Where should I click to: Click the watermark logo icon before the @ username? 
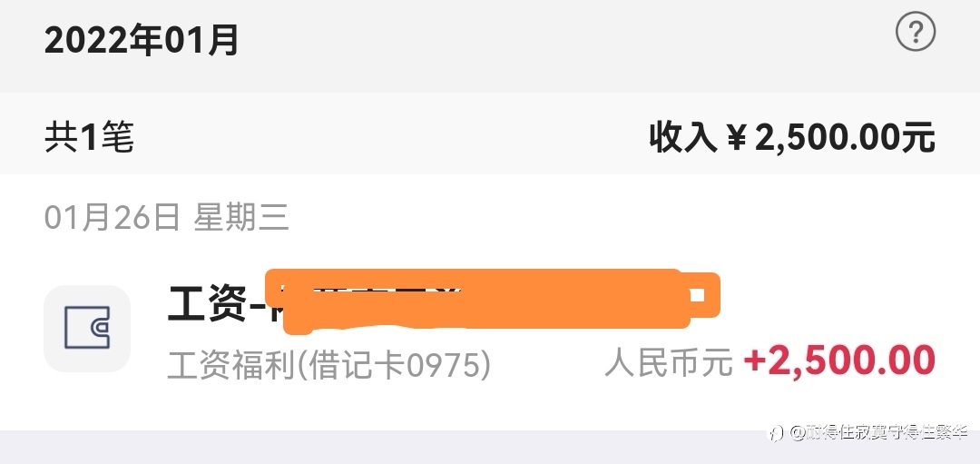776,433
